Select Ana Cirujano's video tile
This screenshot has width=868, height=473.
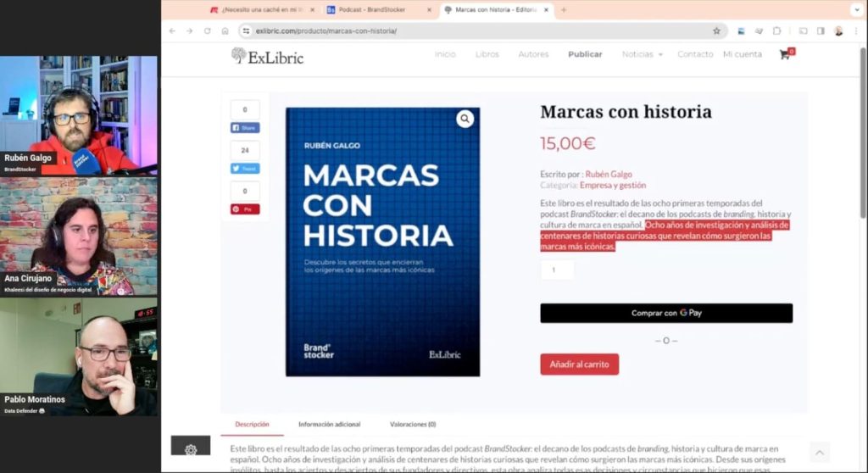coord(79,236)
